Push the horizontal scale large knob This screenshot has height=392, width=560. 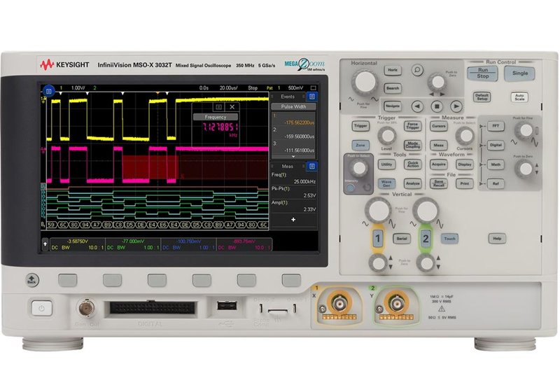(x=364, y=82)
